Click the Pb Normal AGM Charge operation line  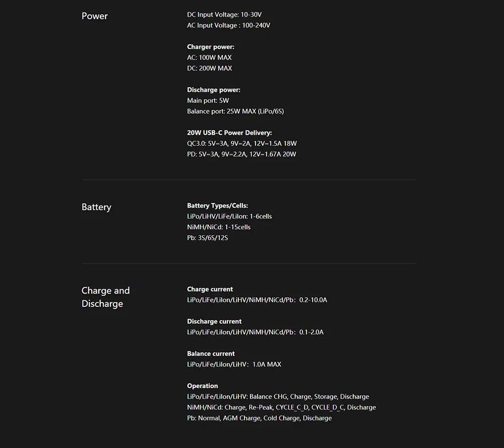point(260,418)
